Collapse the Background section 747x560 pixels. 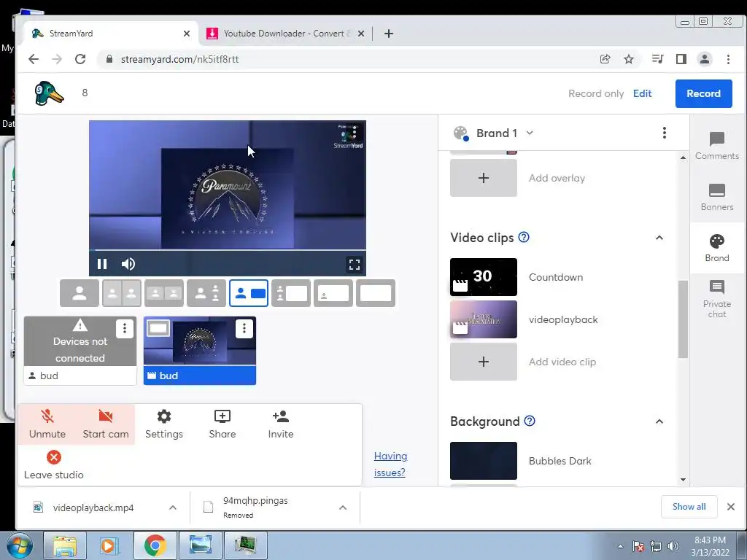(x=659, y=421)
